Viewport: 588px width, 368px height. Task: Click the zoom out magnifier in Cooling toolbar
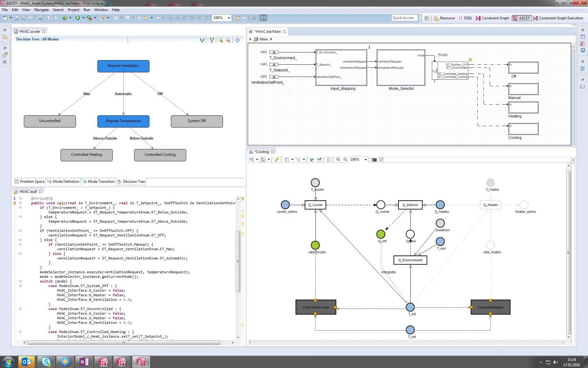(x=345, y=159)
